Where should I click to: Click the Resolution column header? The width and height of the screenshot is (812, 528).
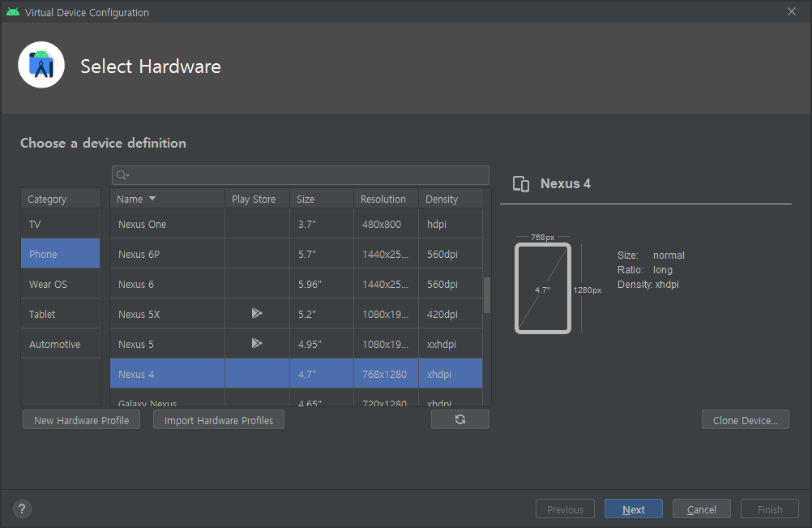point(386,199)
